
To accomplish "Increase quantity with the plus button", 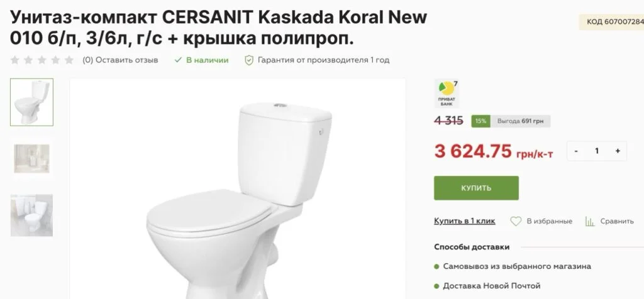I will point(618,151).
